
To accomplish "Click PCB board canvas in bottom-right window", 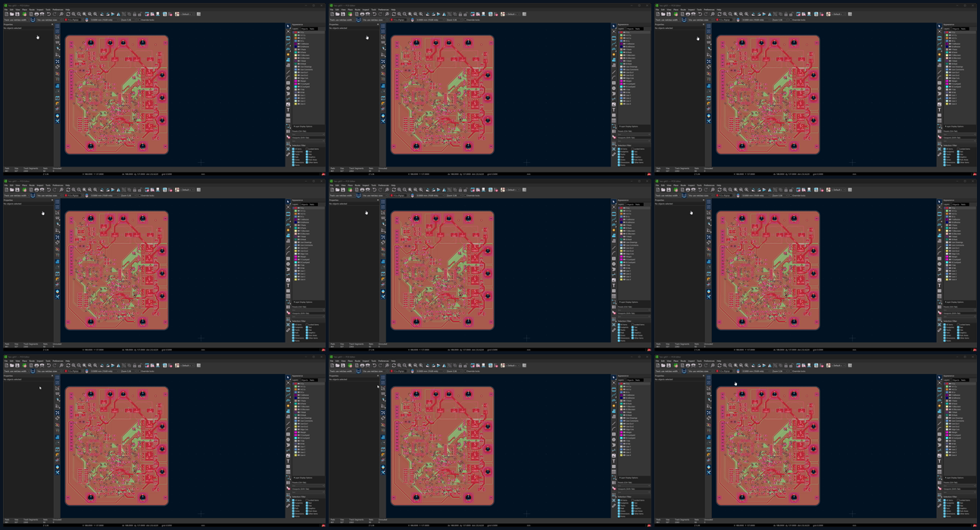I will coord(768,447).
